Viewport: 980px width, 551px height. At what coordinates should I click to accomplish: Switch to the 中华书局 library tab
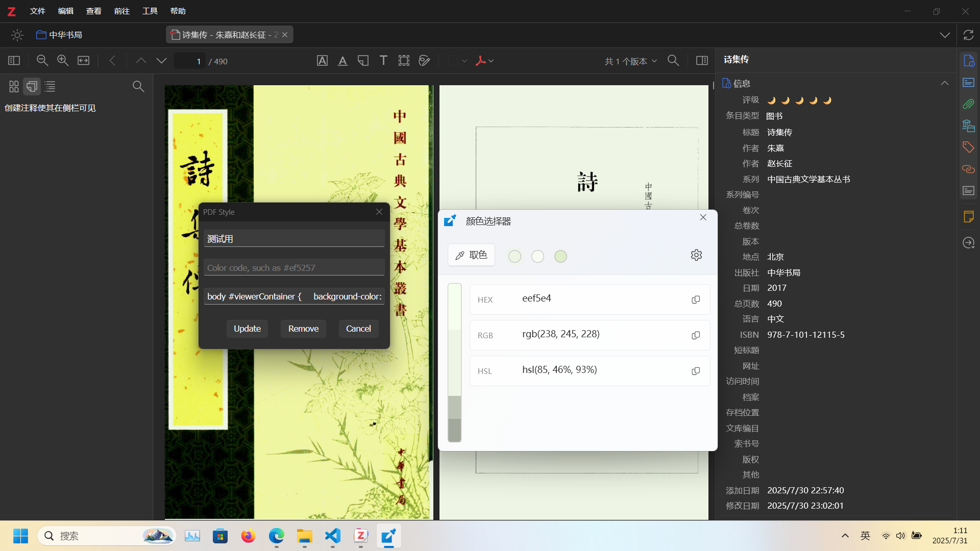pyautogui.click(x=60, y=35)
